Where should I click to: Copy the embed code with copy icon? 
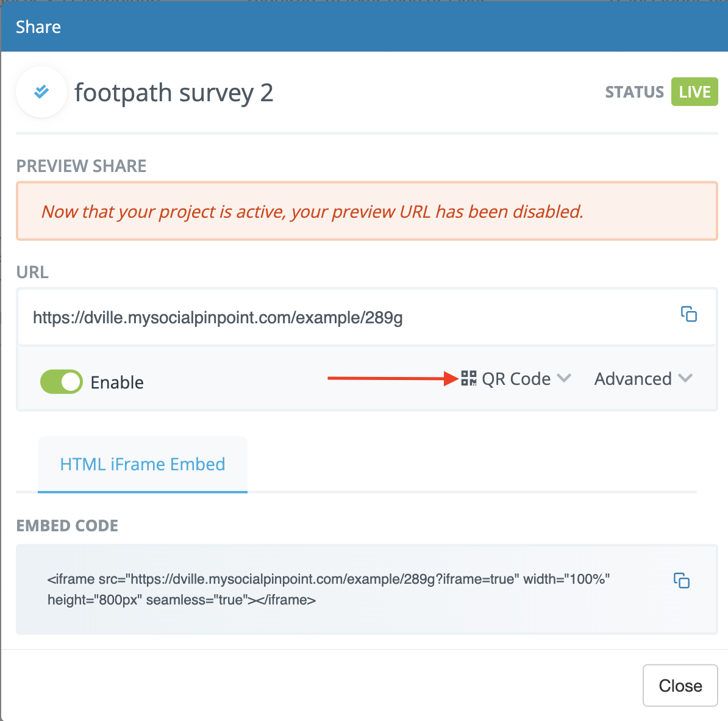[x=682, y=580]
